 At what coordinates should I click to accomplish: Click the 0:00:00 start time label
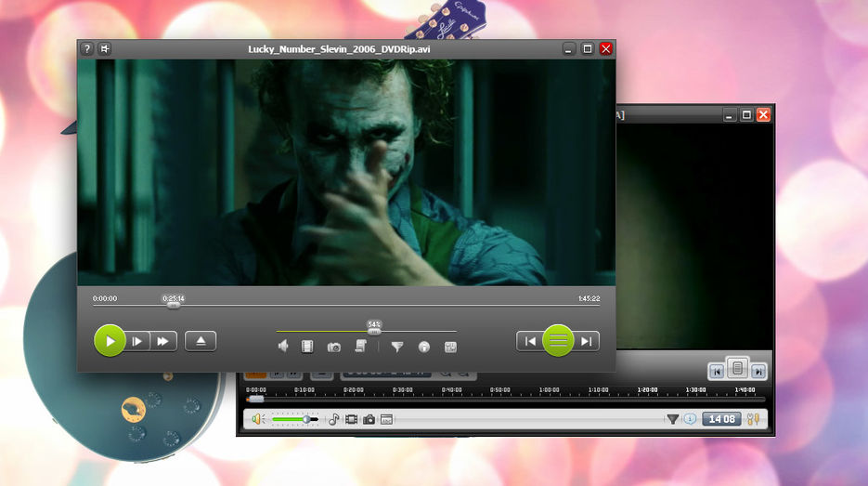105,298
